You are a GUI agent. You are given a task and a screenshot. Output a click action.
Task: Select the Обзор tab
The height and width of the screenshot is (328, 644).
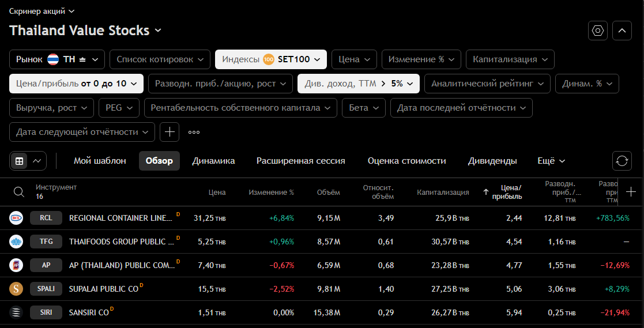click(x=159, y=161)
